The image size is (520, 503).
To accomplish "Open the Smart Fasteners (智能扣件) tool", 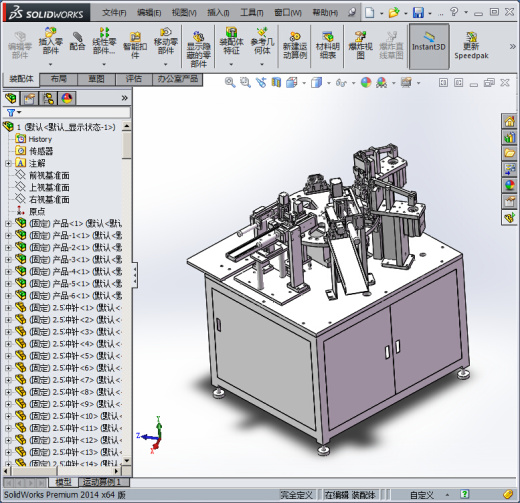I will (x=135, y=45).
